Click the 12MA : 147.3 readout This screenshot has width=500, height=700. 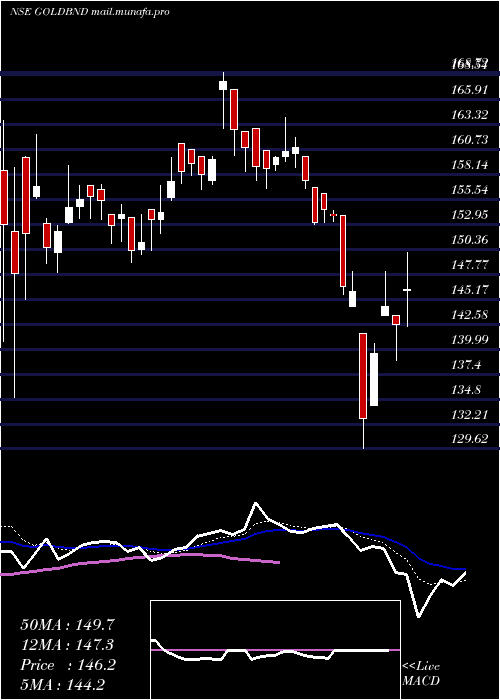67,645
